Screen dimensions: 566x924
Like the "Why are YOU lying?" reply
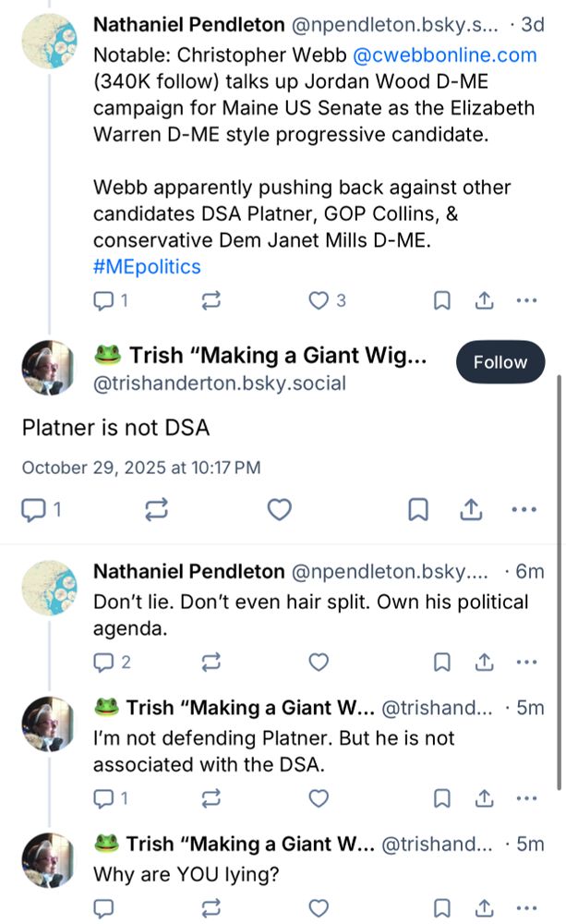pos(319,906)
